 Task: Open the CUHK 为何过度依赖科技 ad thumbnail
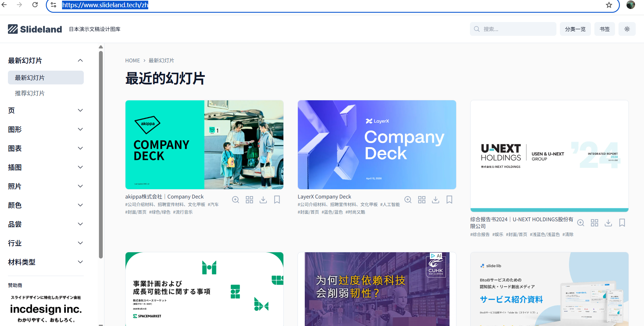coord(377,289)
